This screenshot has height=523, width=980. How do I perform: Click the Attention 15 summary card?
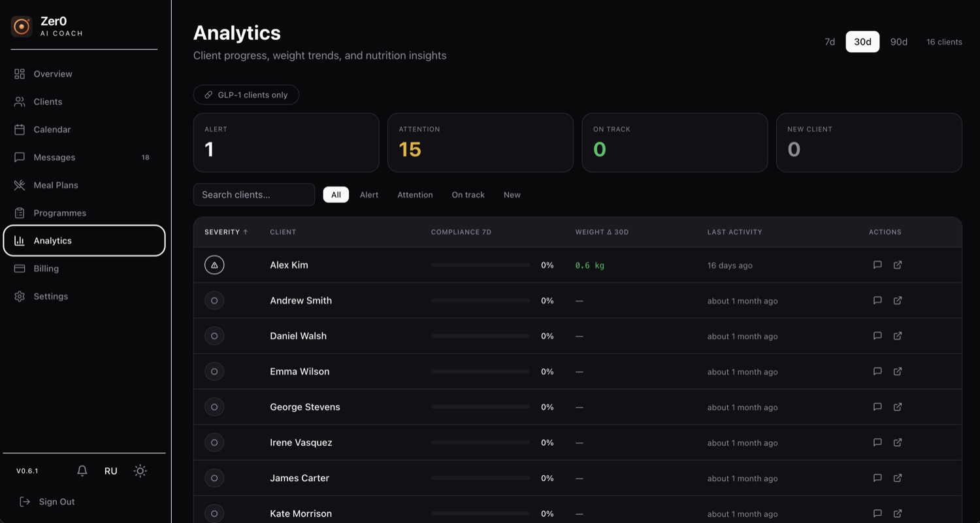[480, 143]
